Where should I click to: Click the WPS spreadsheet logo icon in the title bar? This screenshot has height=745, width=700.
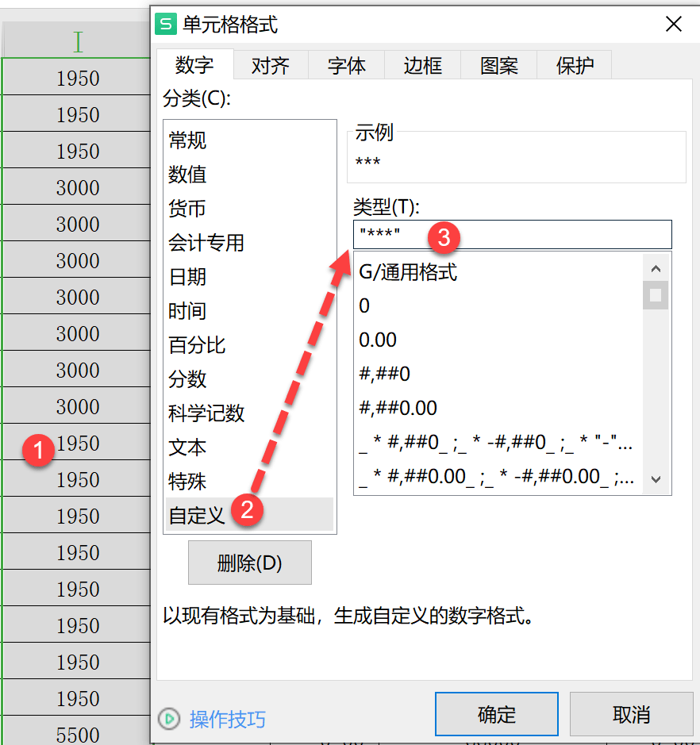167,25
